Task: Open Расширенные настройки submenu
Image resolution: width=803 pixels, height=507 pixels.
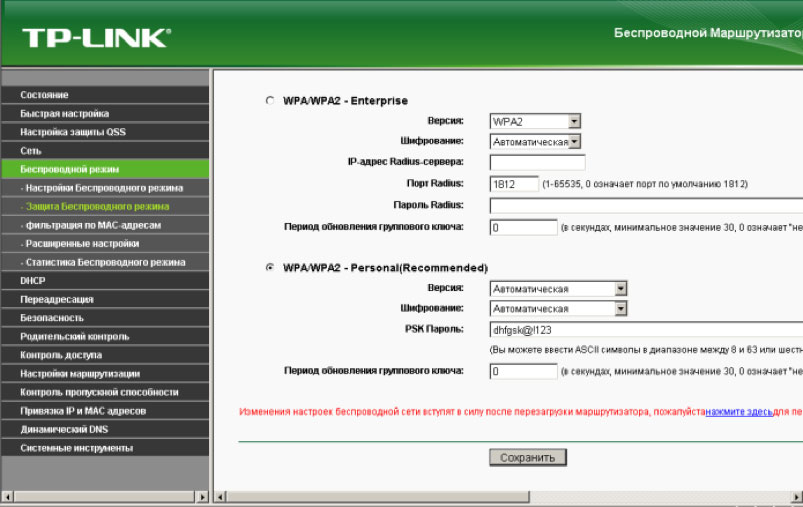Action: point(105,244)
